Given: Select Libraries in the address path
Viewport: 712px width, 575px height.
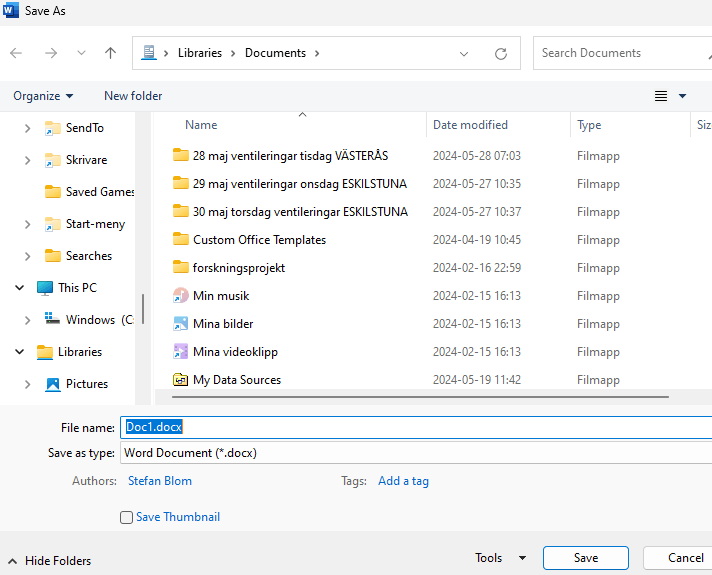Looking at the screenshot, I should (x=200, y=53).
